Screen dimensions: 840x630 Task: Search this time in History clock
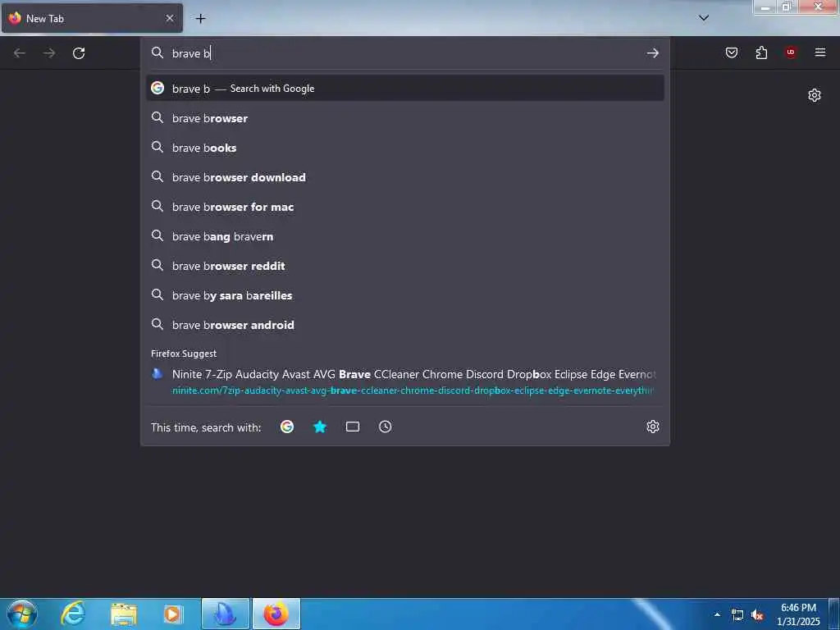pyautogui.click(x=386, y=427)
